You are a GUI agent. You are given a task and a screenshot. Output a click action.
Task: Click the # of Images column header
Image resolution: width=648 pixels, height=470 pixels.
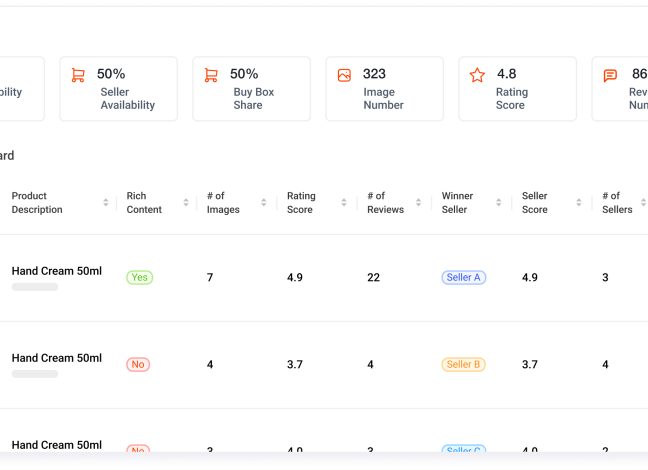pyautogui.click(x=223, y=203)
